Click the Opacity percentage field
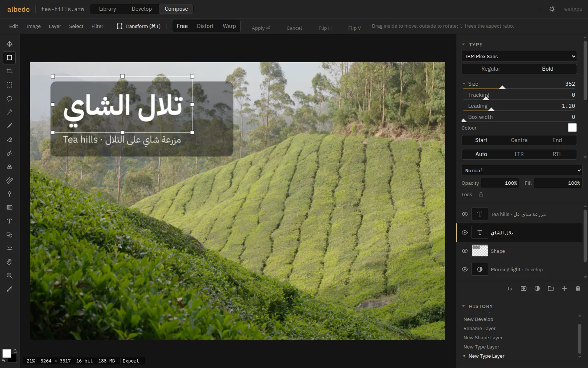 [500, 183]
